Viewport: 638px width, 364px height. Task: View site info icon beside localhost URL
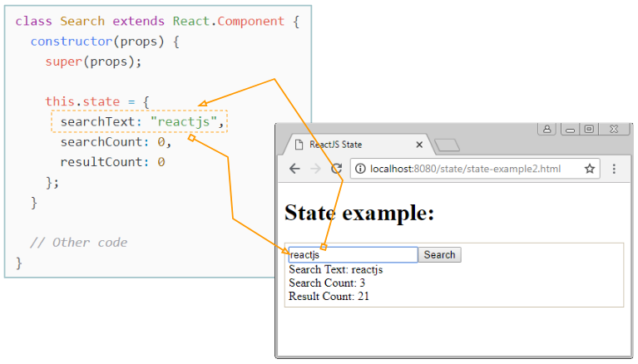pos(360,169)
